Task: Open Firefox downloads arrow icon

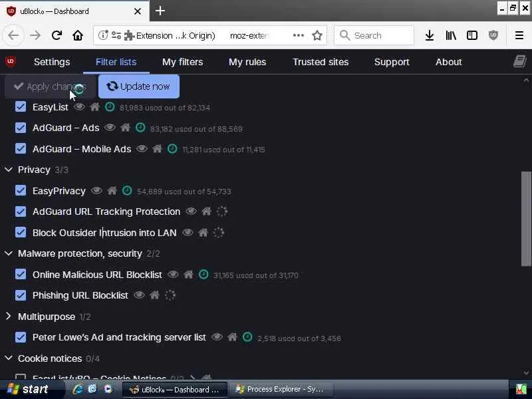Action: pos(430,35)
